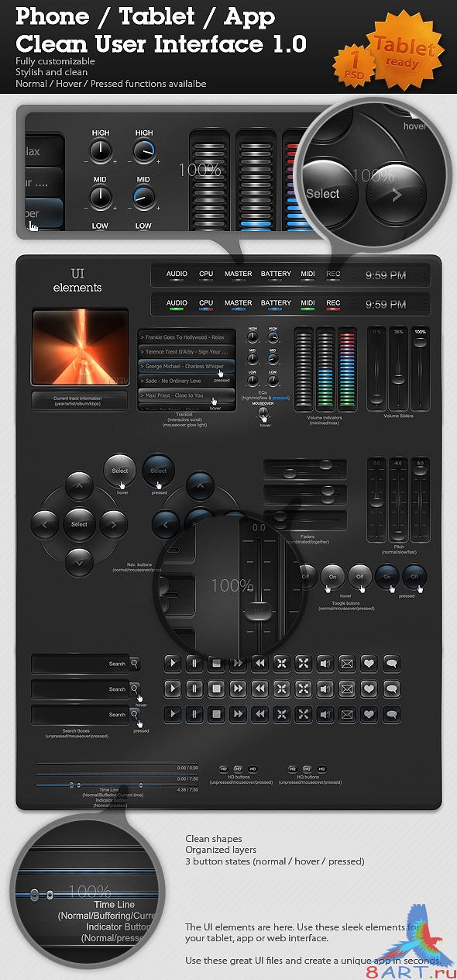Click the envelope mail icon in the top media row

(x=347, y=663)
